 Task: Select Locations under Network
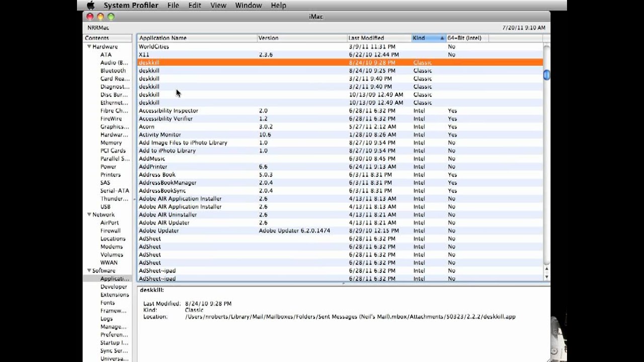click(x=113, y=238)
